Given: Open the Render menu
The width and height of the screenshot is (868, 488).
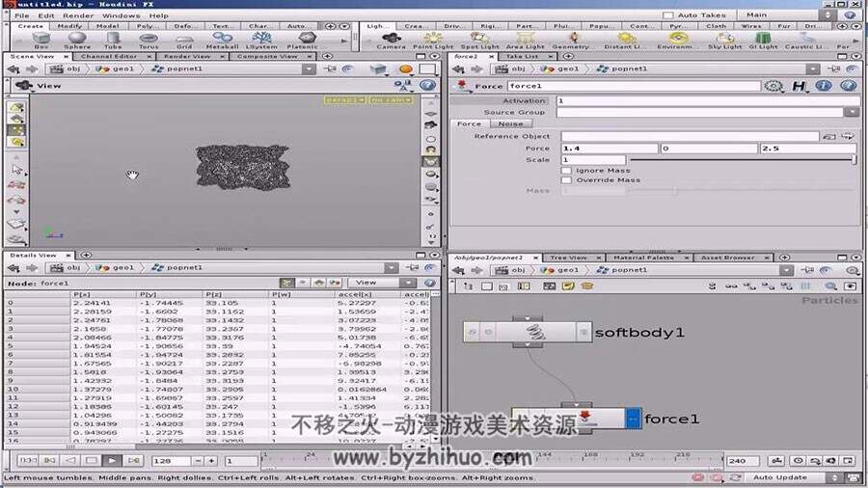Looking at the screenshot, I should [78, 15].
